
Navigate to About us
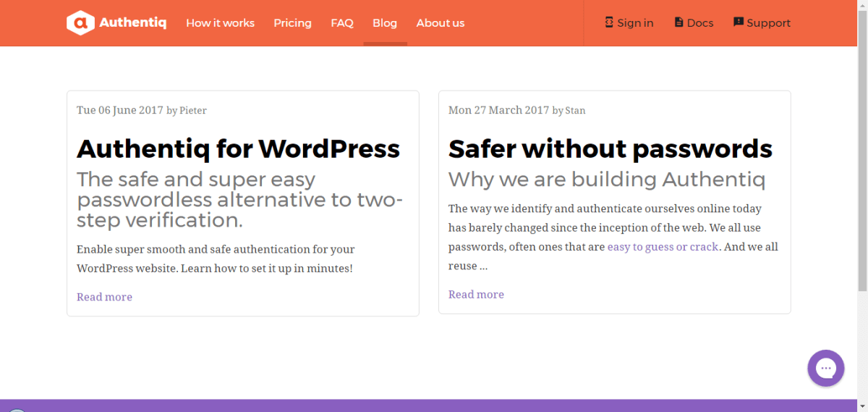click(x=440, y=23)
